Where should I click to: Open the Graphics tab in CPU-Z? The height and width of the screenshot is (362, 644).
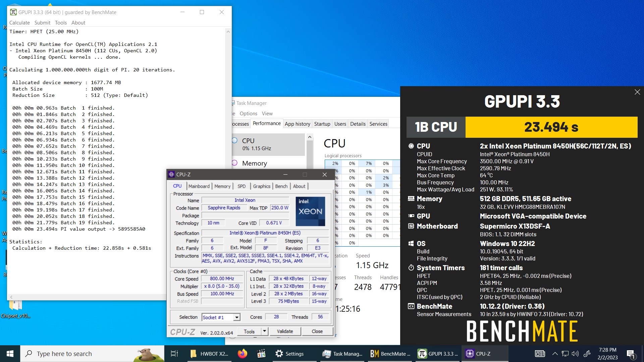click(x=262, y=186)
